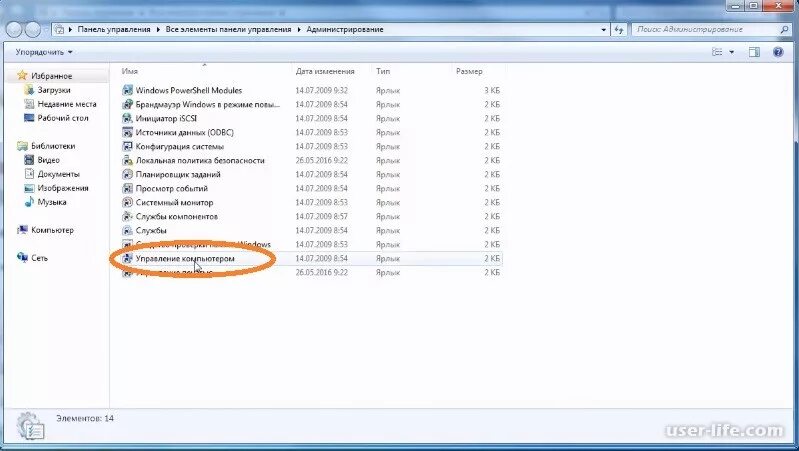Click the Планировщик заданий file name
Screen dimensions: 799x451
(x=178, y=174)
